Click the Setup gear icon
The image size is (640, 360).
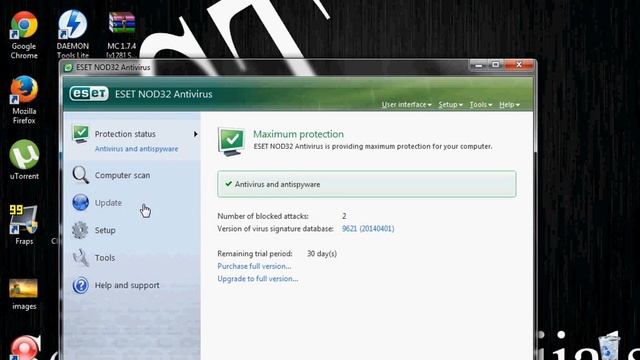pos(80,230)
